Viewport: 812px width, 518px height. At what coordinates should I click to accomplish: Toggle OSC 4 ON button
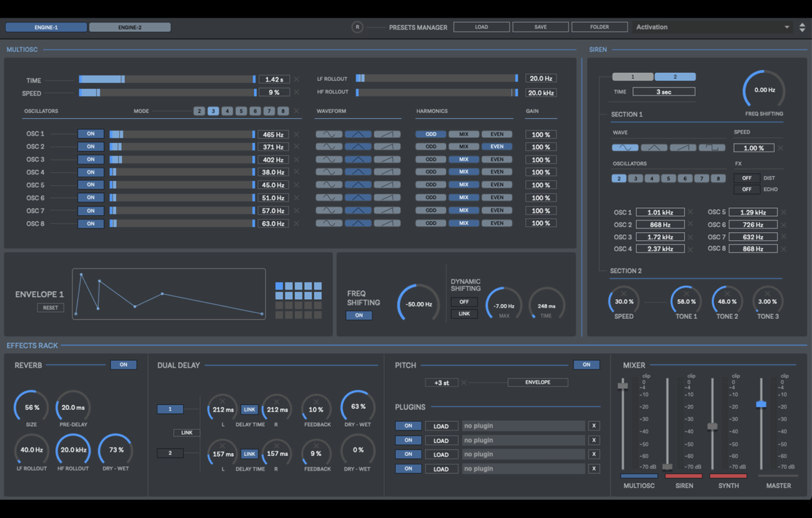[x=91, y=172]
